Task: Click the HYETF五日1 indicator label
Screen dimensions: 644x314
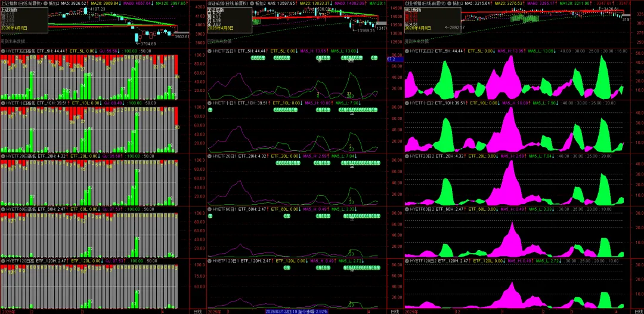Action: 224,51
